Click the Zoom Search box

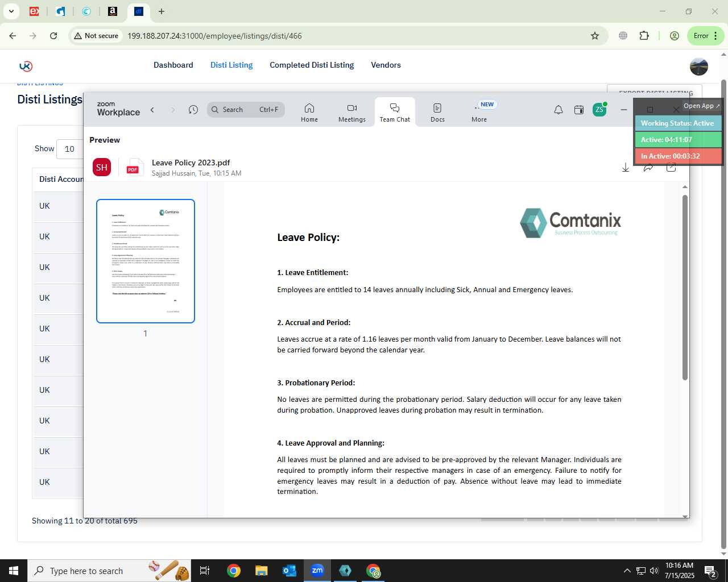click(246, 110)
